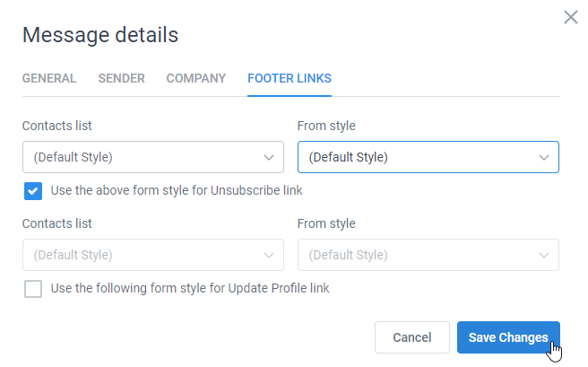
Task: Open the Sender tab
Action: [x=122, y=78]
